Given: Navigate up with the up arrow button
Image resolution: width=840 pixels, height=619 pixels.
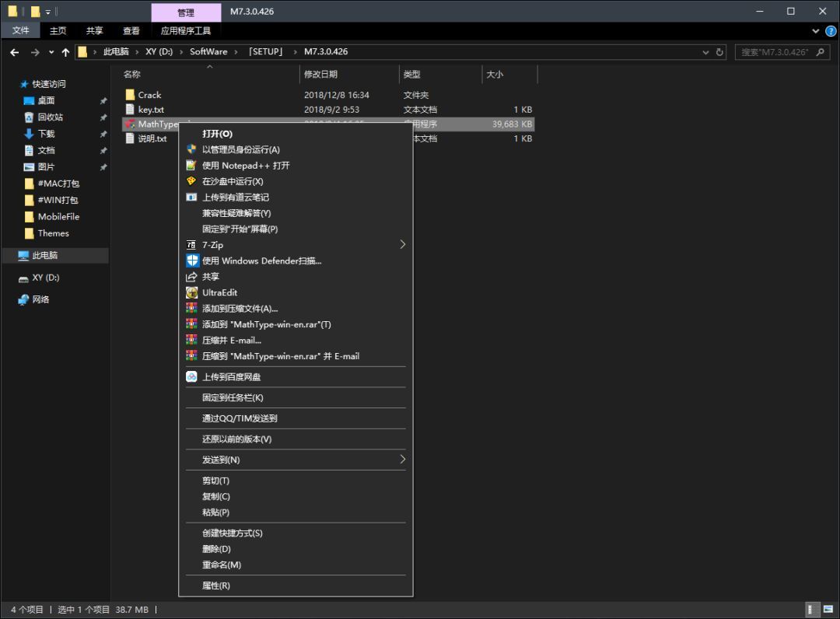Looking at the screenshot, I should pos(65,52).
